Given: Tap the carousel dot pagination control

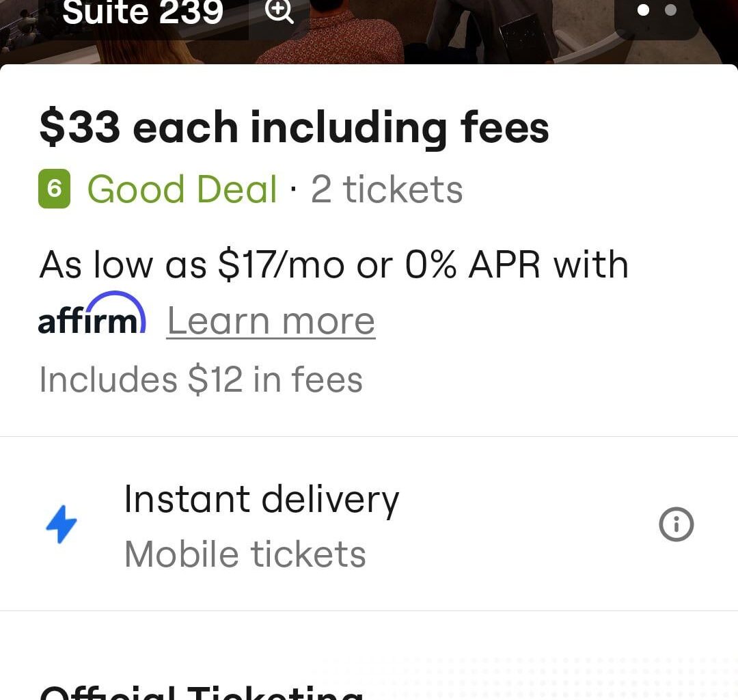Looking at the screenshot, I should [658, 10].
